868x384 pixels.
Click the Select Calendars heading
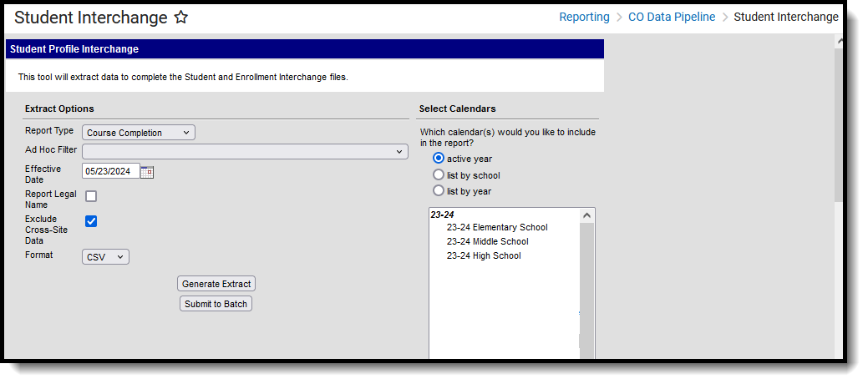457,109
